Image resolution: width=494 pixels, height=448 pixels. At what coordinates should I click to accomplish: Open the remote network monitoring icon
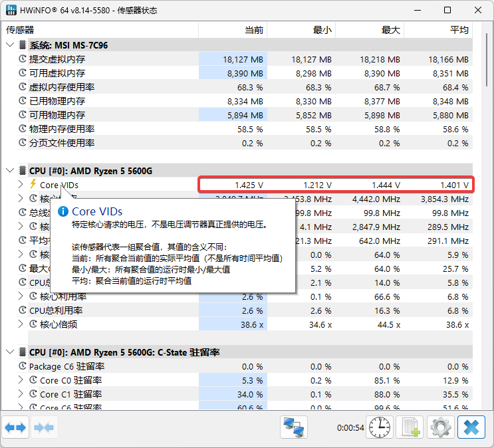click(x=294, y=427)
